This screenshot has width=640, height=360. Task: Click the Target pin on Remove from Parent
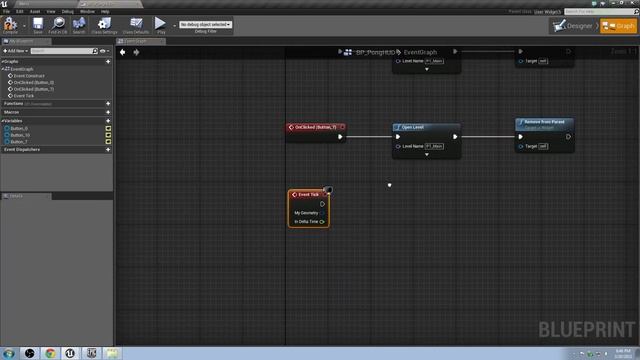520,146
